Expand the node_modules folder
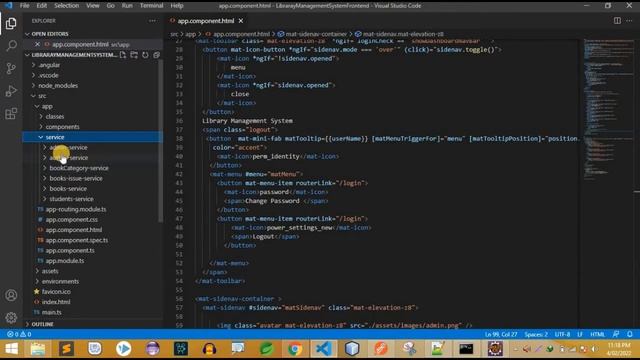 58,86
